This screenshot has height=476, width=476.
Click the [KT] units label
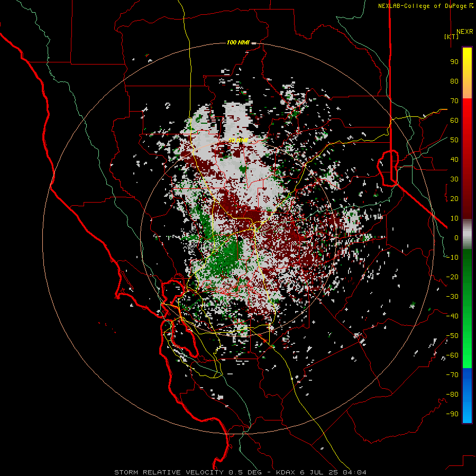click(x=452, y=36)
